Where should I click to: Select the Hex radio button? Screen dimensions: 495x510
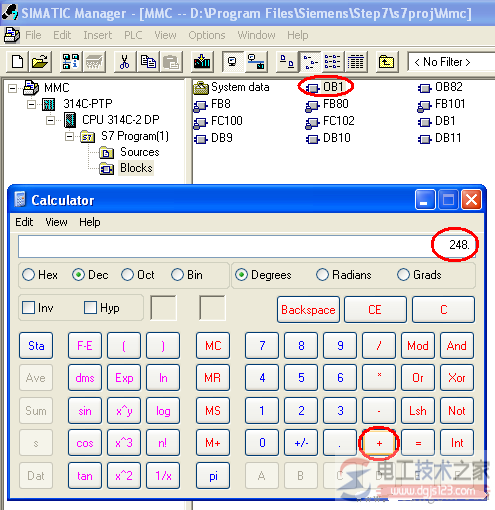28,275
